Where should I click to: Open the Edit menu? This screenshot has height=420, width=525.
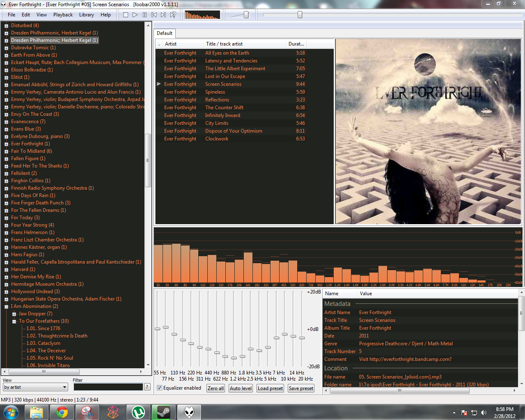26,15
